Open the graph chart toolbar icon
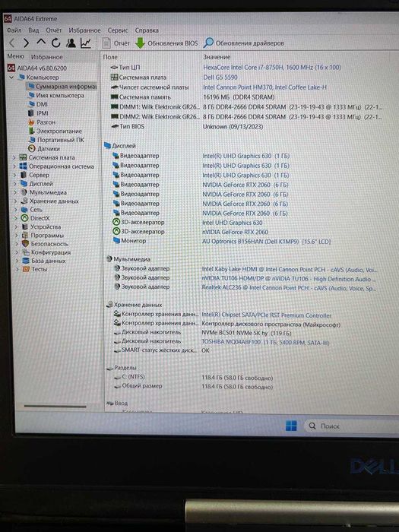 coord(85,43)
